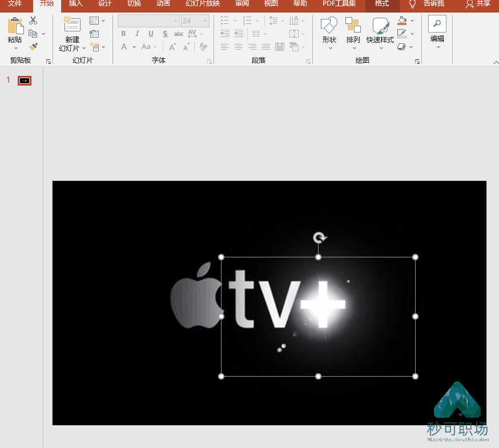Expand Shape Outline dropdown arrow
499x448 pixels.
coord(412,34)
